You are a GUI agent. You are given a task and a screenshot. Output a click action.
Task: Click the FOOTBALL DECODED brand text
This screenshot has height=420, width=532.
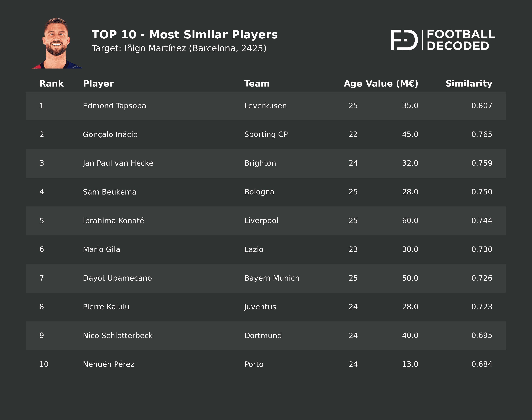point(460,40)
